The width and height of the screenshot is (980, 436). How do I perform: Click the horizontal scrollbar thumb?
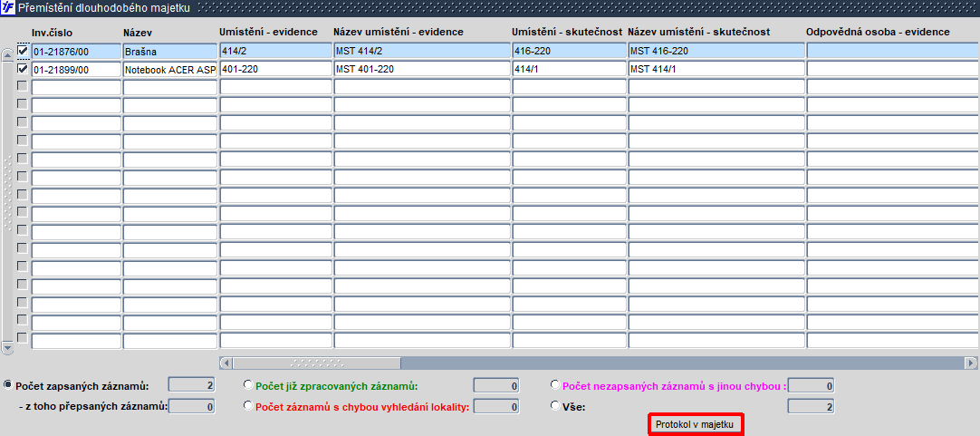317,363
